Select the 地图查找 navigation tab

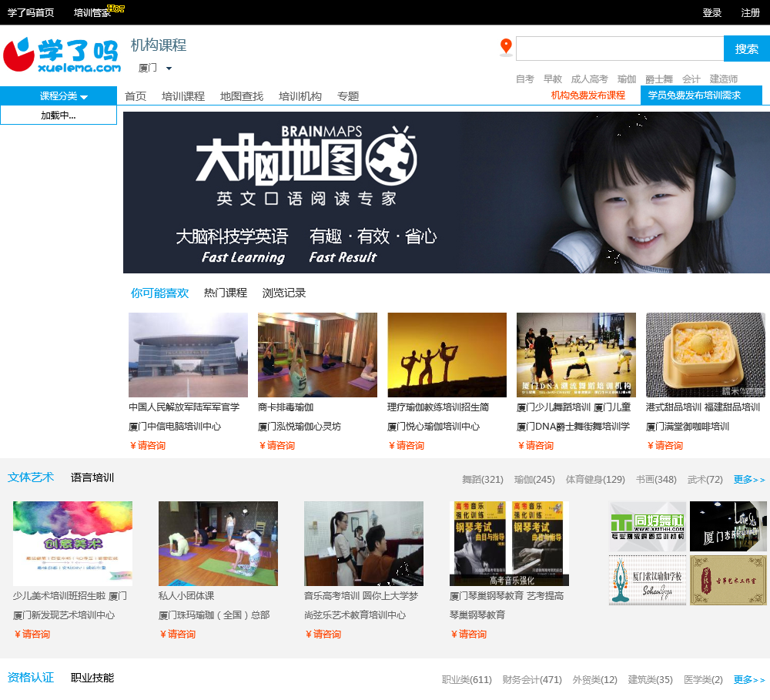click(242, 96)
